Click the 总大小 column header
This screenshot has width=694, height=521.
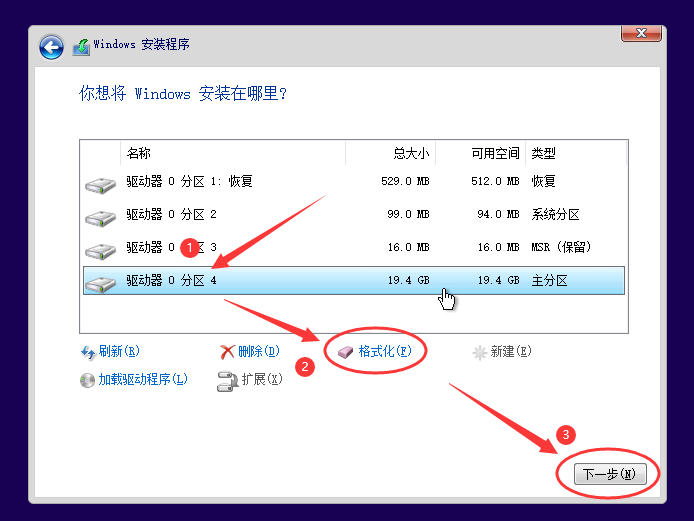coord(390,153)
